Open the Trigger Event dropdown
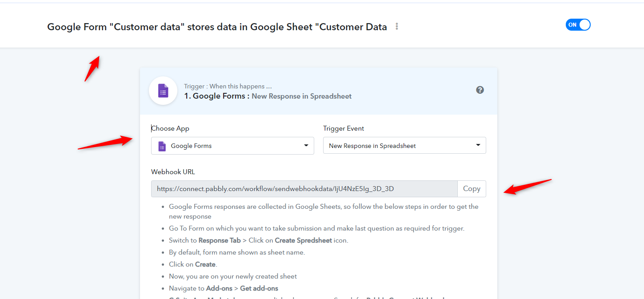This screenshot has width=644, height=299. pyautogui.click(x=404, y=145)
